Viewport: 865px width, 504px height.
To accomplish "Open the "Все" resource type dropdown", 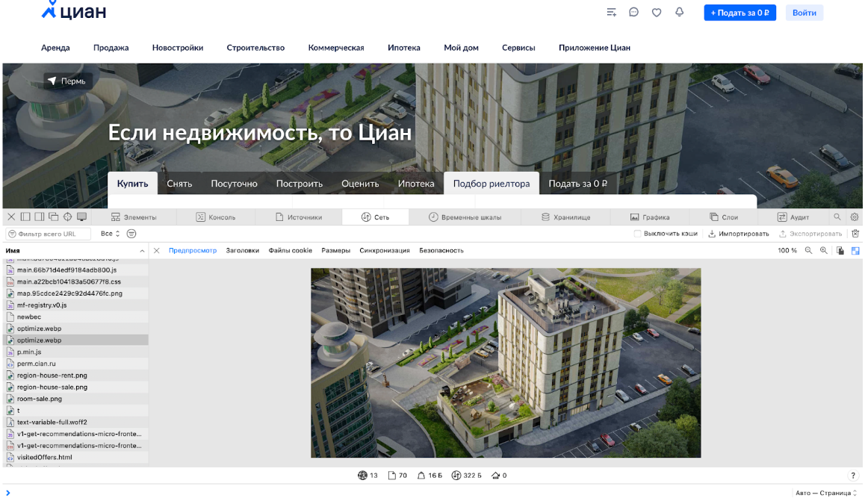I will click(110, 233).
